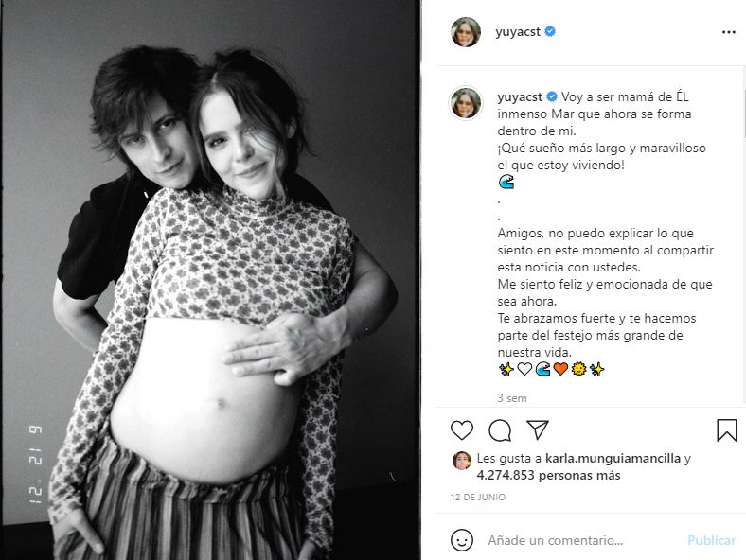Viewport: 746px width, 560px height.
Task: Open yuyacst username link in caption
Action: [520, 97]
